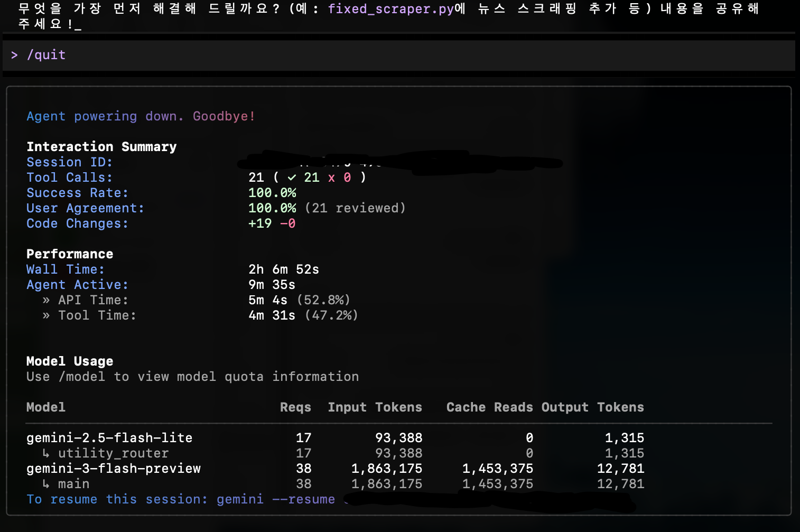Screen dimensions: 800x532
Task: Click the '5m 4s (52.8%)' API time value
Action: (300, 300)
